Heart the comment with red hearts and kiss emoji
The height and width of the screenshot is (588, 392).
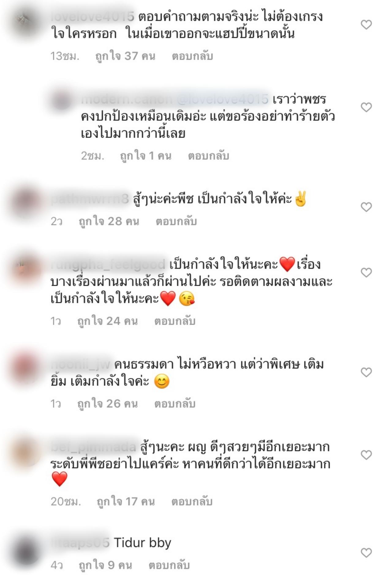tap(366, 272)
